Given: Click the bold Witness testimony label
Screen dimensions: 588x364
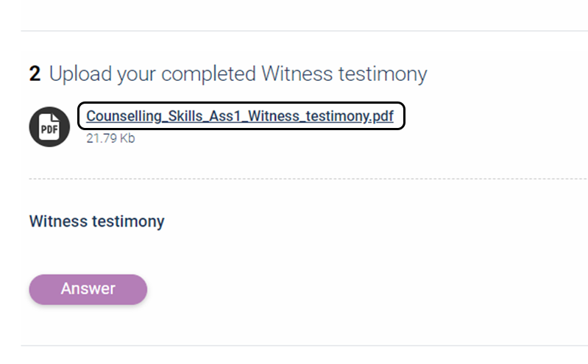Looking at the screenshot, I should point(96,221).
